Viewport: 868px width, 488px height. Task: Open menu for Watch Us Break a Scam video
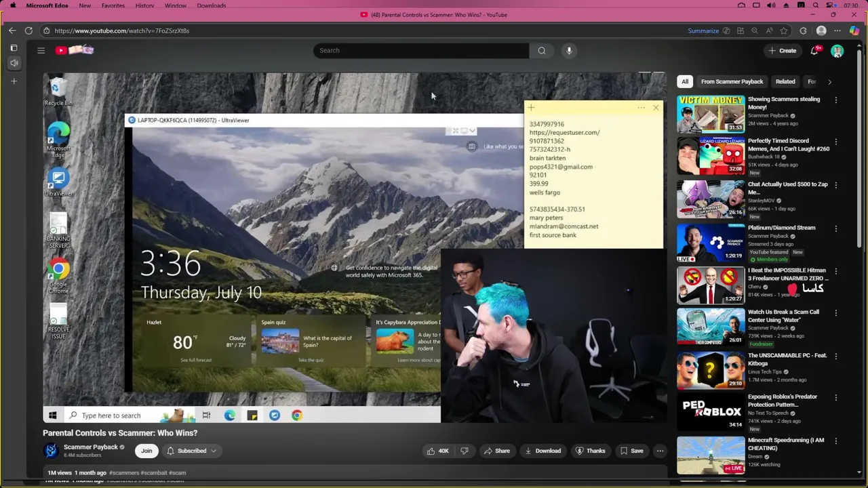coord(835,313)
